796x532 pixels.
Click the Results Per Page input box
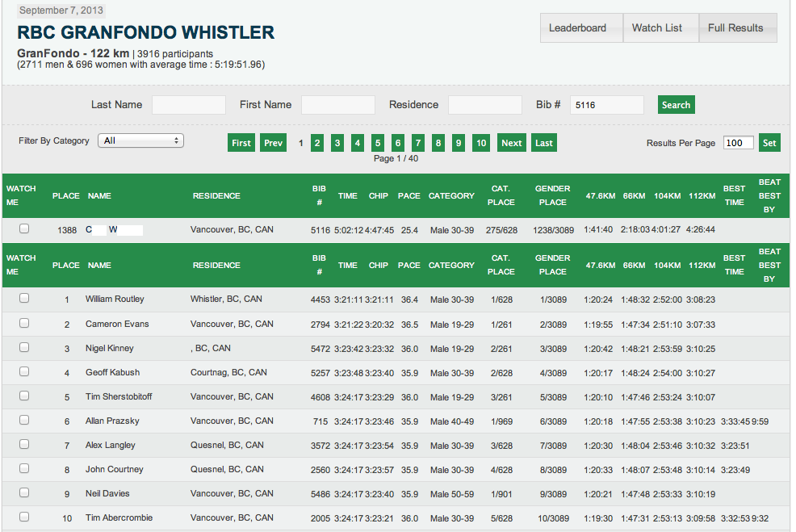click(x=738, y=143)
